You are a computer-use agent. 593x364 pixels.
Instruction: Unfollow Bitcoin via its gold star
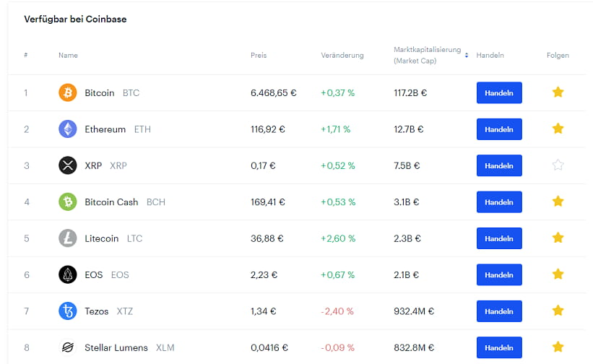(558, 92)
